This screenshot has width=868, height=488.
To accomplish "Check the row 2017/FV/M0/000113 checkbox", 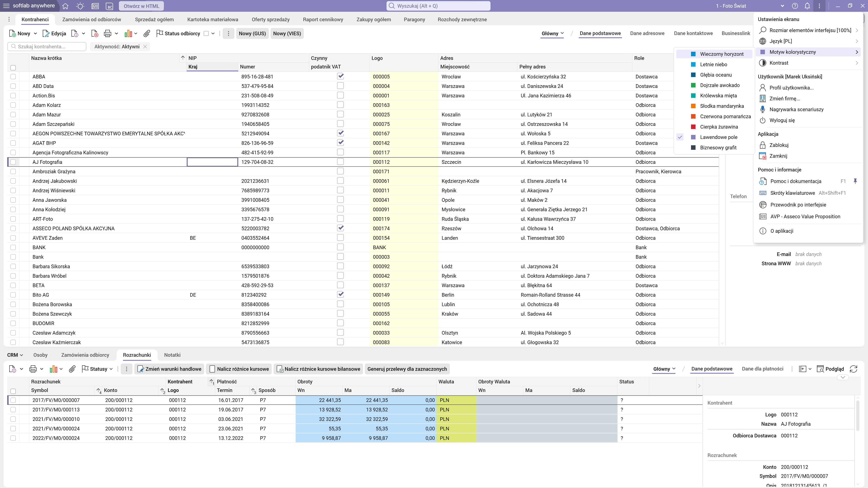I will 13,410.
